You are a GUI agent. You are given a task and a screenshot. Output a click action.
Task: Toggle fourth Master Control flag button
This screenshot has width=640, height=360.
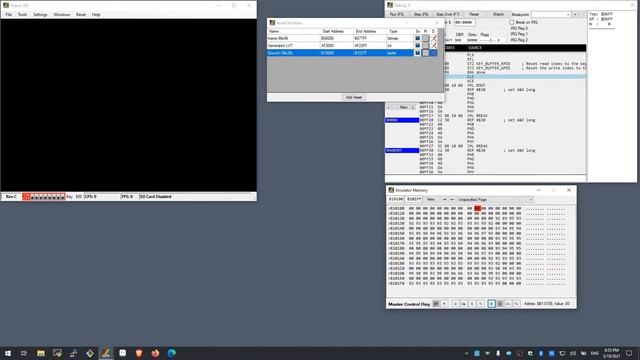coord(464,304)
